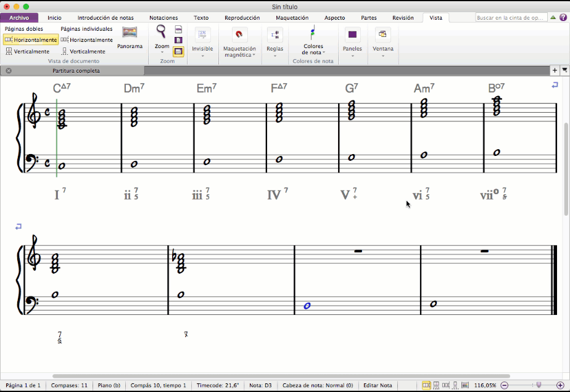
Task: Open ribbon help question mark
Action: [563, 17]
